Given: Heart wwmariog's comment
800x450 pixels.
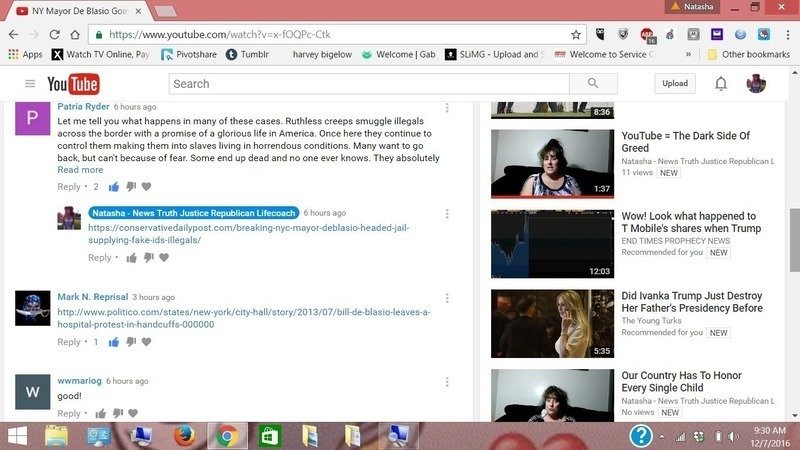Looking at the screenshot, I should tap(133, 413).
